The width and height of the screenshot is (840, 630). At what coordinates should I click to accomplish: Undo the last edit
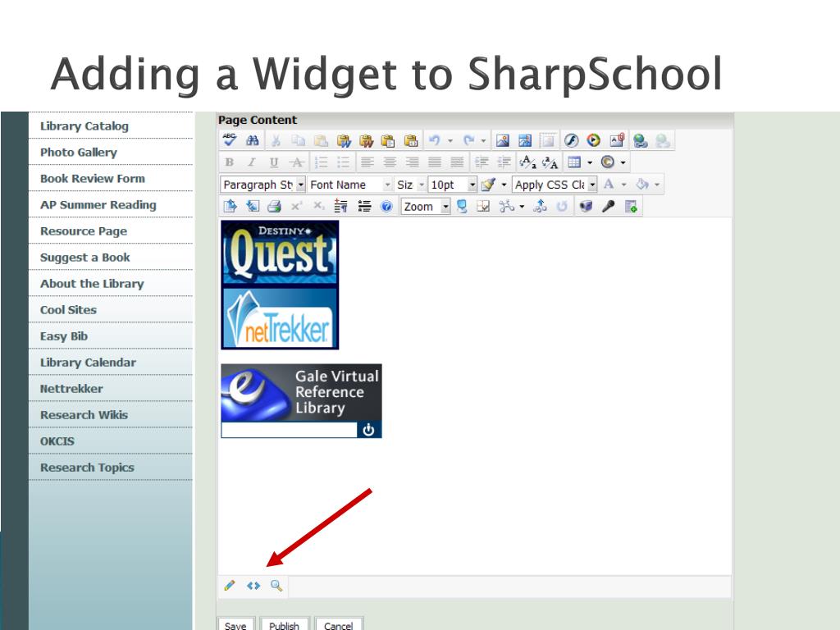pyautogui.click(x=435, y=140)
